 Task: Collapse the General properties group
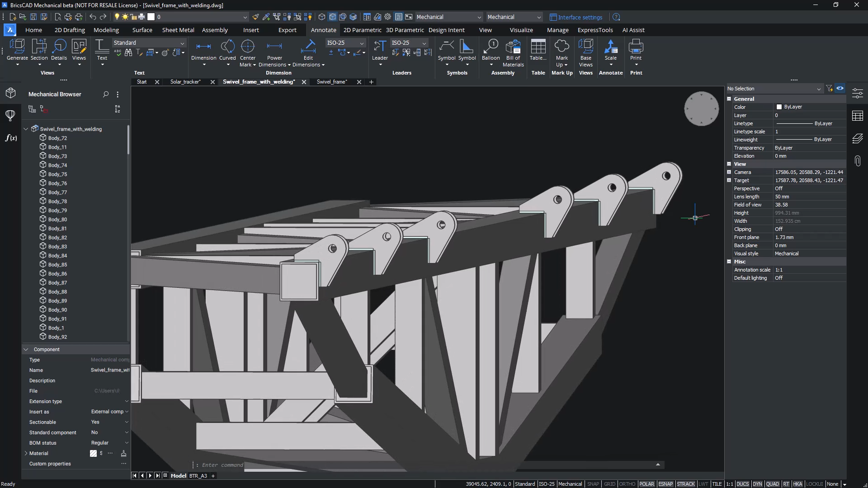(729, 99)
